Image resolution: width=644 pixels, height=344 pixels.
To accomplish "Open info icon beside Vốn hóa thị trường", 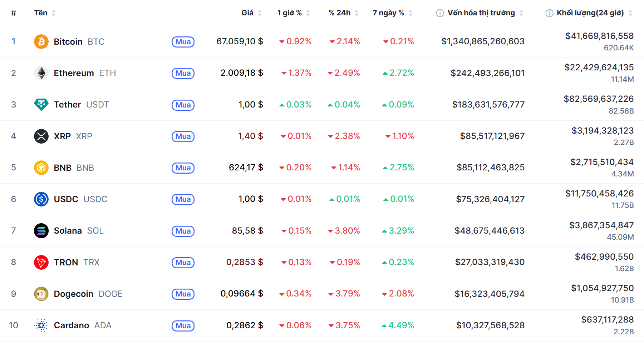I will coord(440,13).
